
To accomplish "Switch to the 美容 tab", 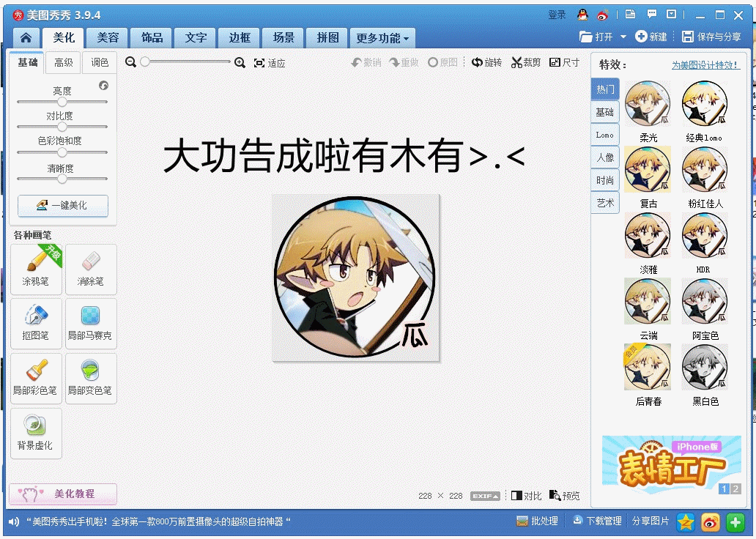I will coord(108,37).
